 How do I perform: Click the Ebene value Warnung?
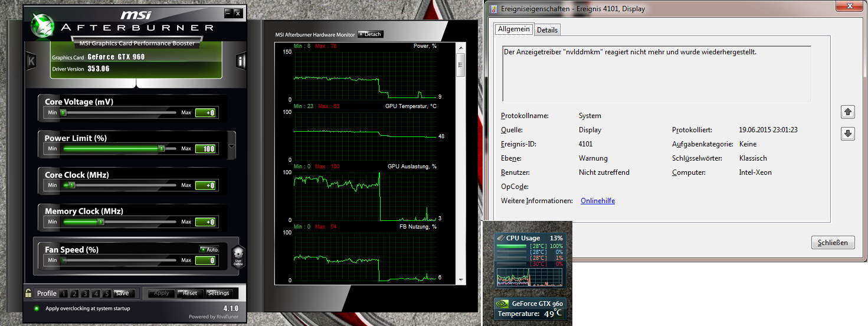[x=593, y=158]
